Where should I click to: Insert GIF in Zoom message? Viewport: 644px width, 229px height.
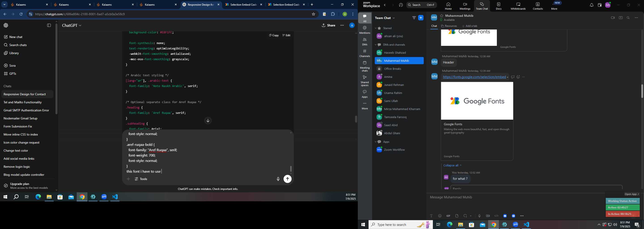(x=448, y=216)
